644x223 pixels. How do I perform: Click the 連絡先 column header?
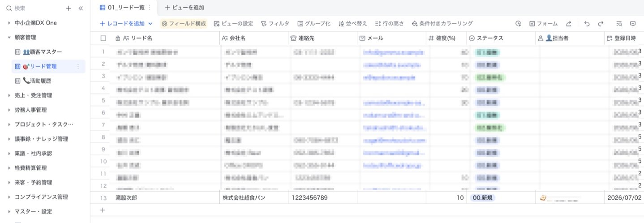coord(322,39)
